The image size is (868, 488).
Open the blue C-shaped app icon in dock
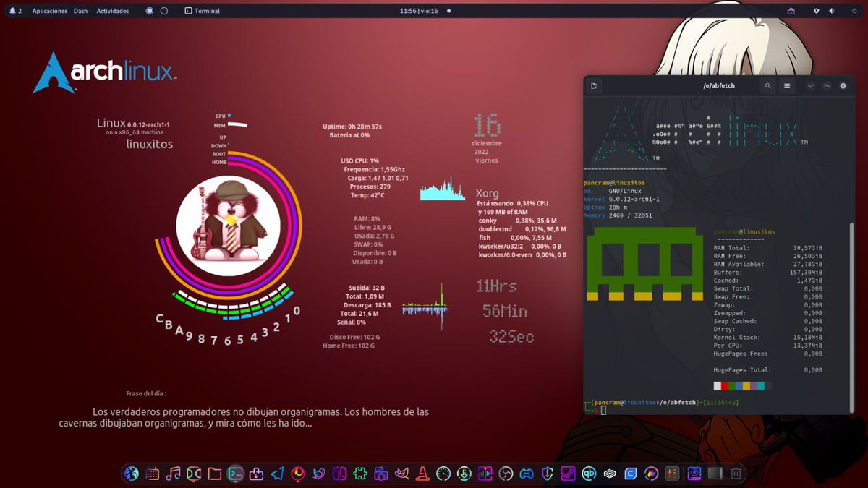pyautogui.click(x=631, y=474)
